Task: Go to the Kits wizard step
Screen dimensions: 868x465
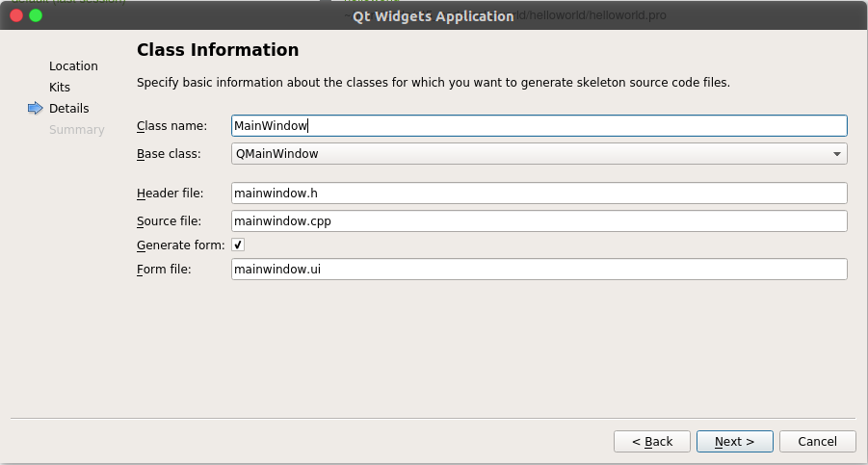Action: click(x=60, y=88)
